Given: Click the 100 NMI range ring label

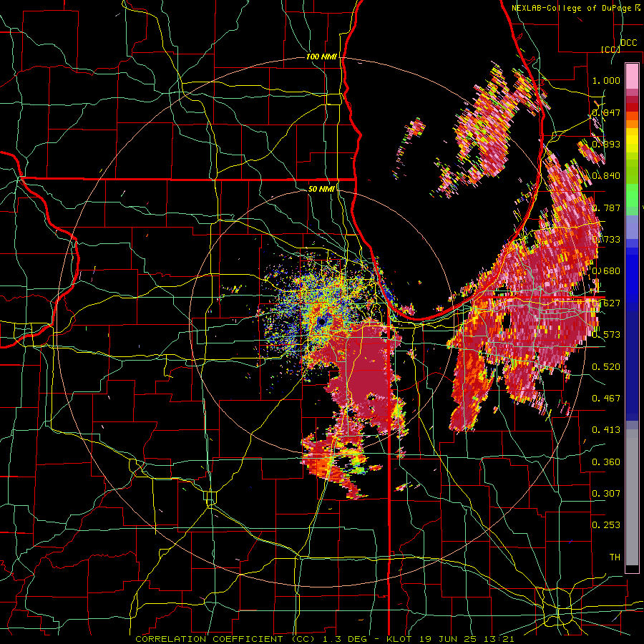Looking at the screenshot, I should tap(321, 57).
